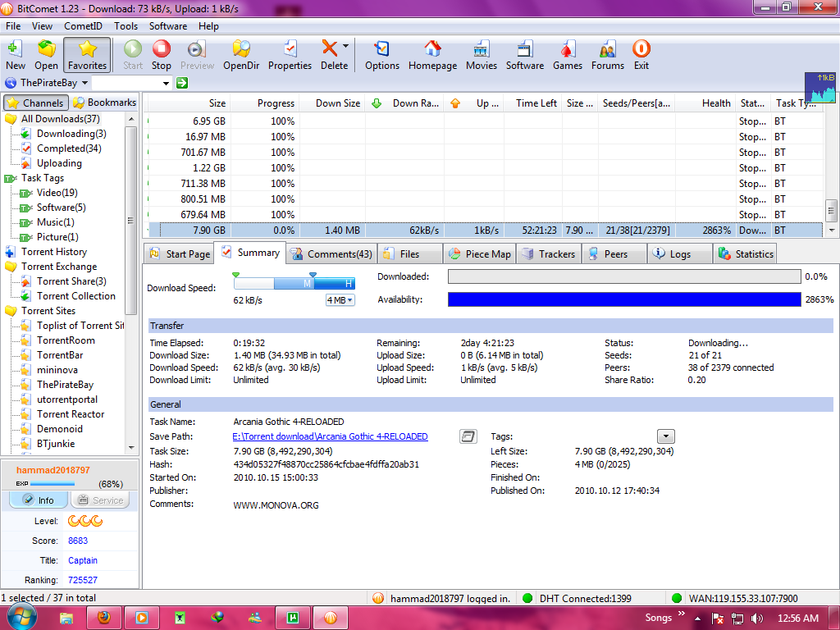This screenshot has width=840, height=630.
Task: Click the Download Speed limit slider
Action: coord(294,283)
